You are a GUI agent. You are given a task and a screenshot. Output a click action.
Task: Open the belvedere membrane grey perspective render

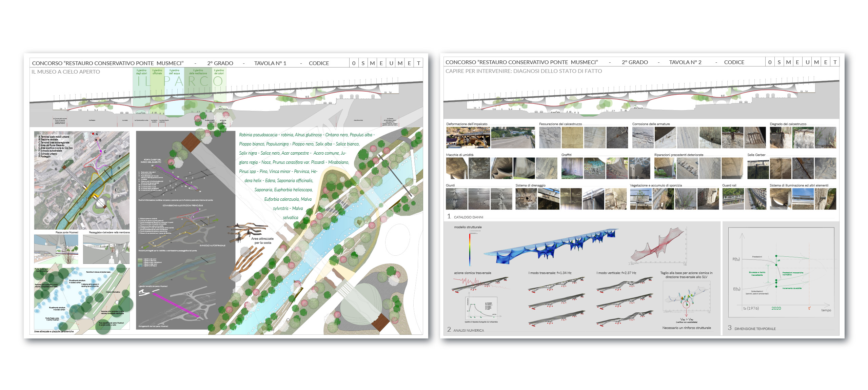pos(106,249)
